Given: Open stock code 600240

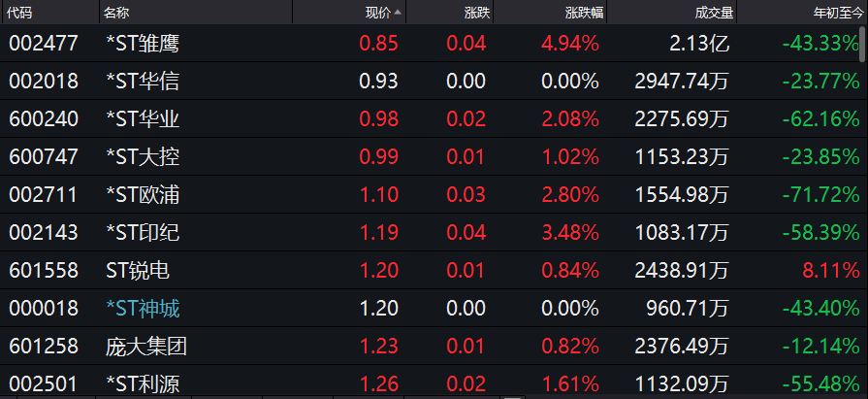Looking at the screenshot, I should pos(44,119).
